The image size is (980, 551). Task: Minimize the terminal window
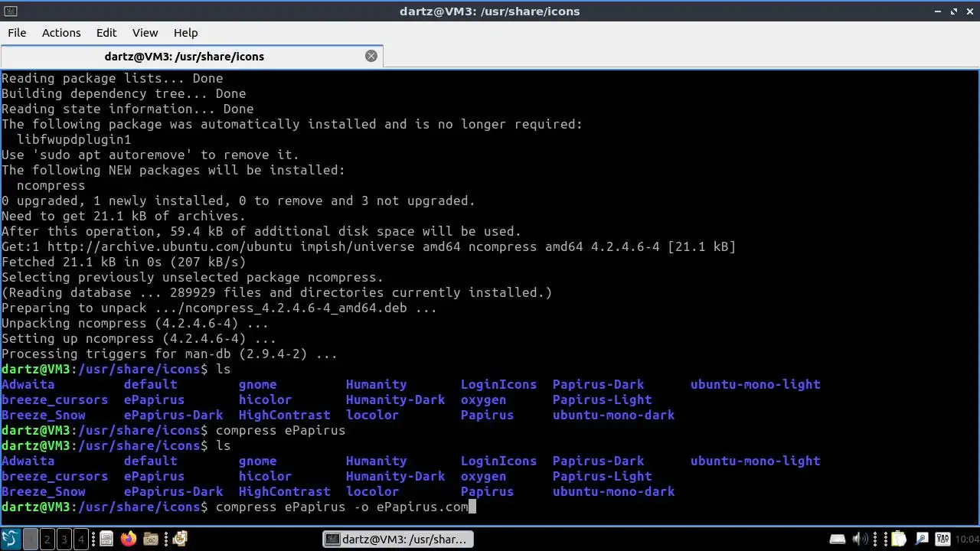pos(939,11)
